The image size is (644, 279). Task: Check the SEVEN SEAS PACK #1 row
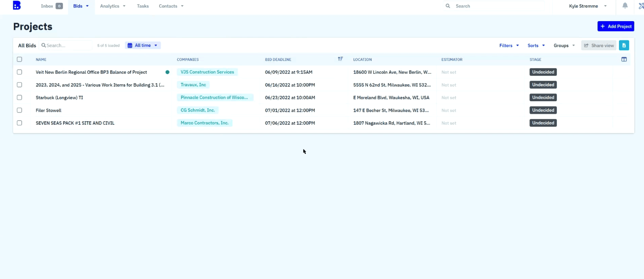point(19,123)
